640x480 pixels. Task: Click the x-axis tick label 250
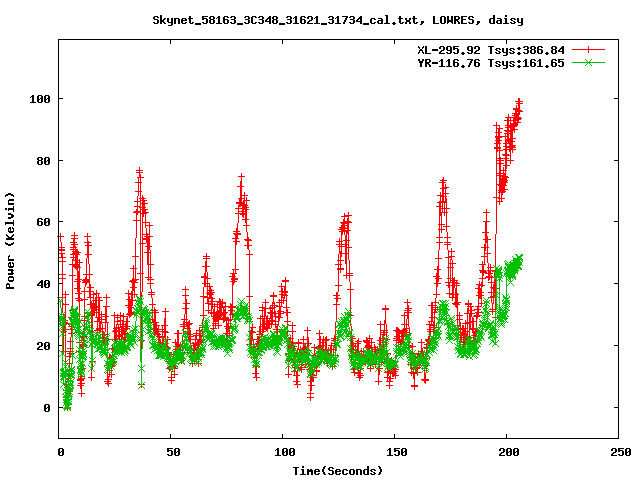click(621, 452)
